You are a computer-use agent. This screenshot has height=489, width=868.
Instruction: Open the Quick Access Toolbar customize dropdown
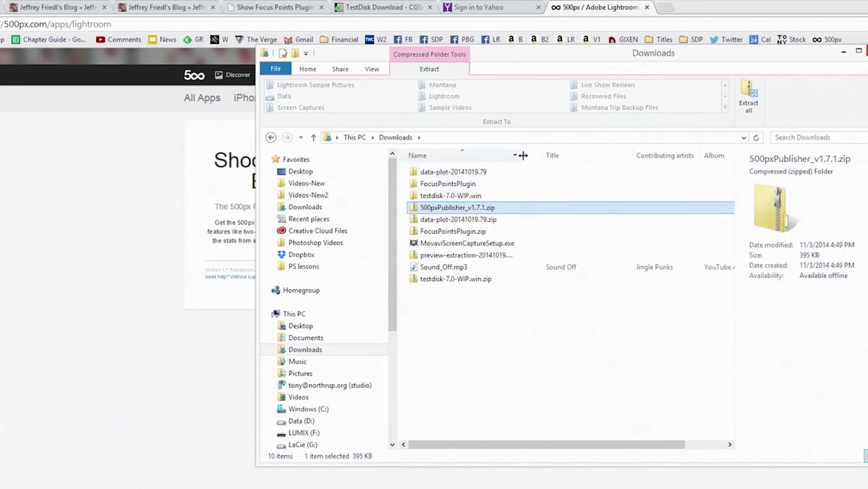point(306,54)
